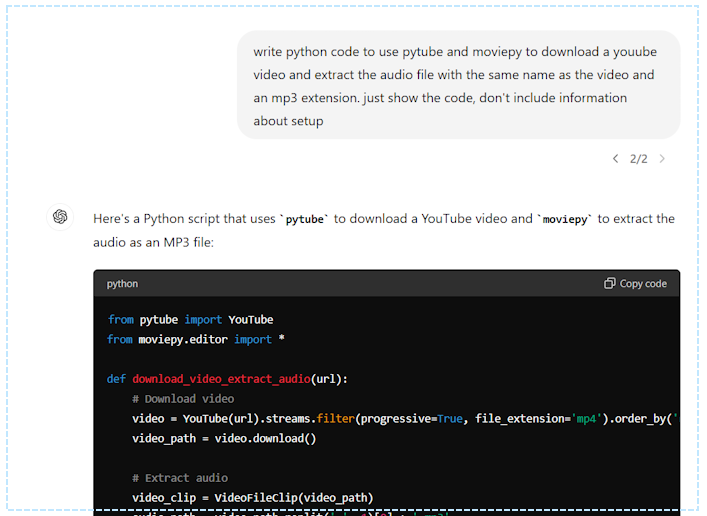Click the "True" value in progressive filter
The width and height of the screenshot is (707, 516).
point(450,419)
